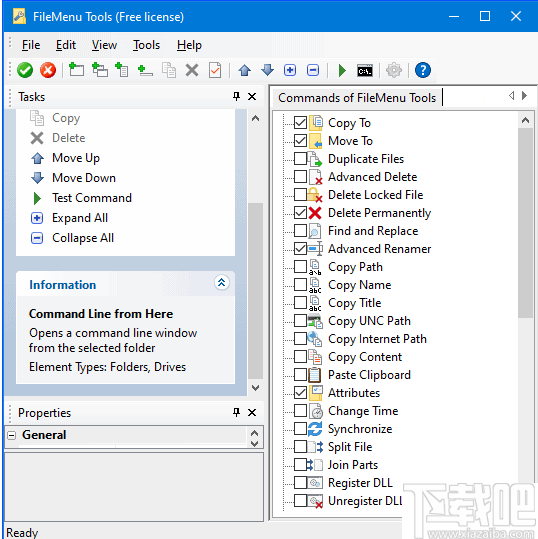Open the File menu

tap(31, 45)
